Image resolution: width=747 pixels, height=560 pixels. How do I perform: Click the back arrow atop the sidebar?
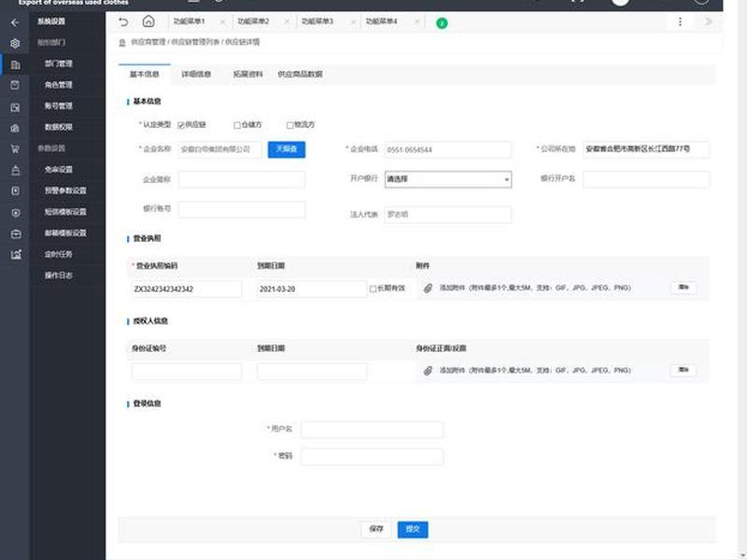(15, 22)
